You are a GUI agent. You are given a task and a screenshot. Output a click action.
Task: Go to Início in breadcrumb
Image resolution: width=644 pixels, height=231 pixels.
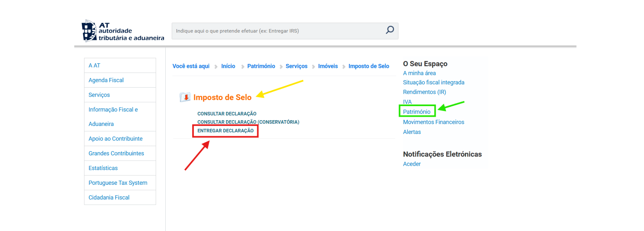pyautogui.click(x=228, y=66)
